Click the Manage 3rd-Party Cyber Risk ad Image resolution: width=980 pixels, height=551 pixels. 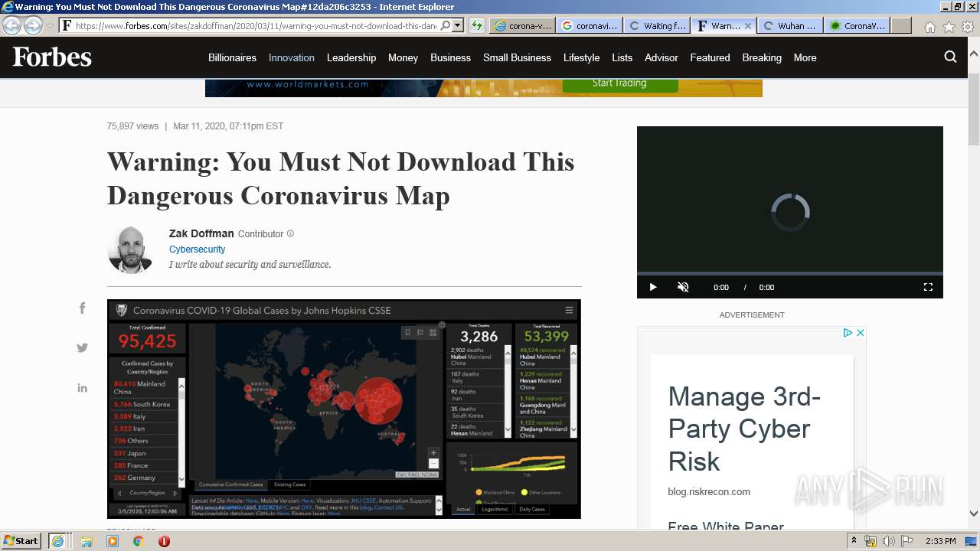point(743,429)
